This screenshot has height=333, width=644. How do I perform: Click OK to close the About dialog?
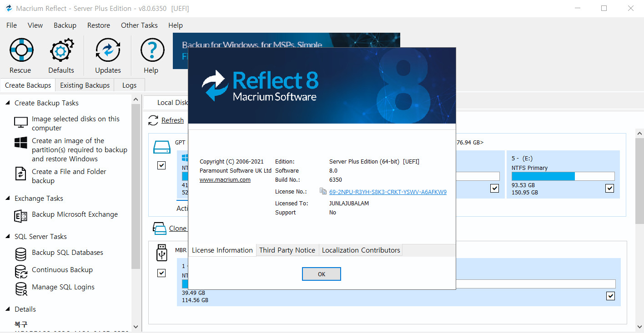(x=322, y=274)
